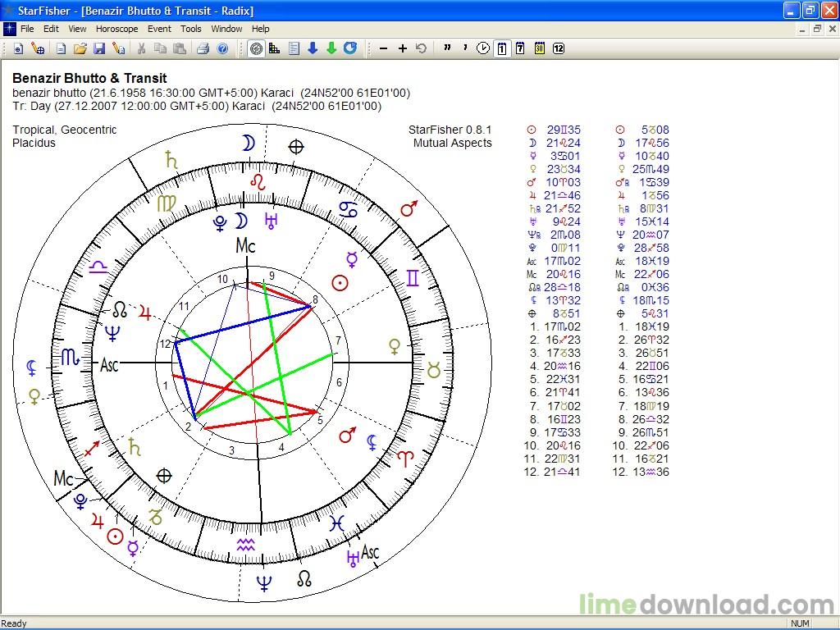The height and width of the screenshot is (630, 840).
Task: Open the Window menu
Action: coord(226,29)
